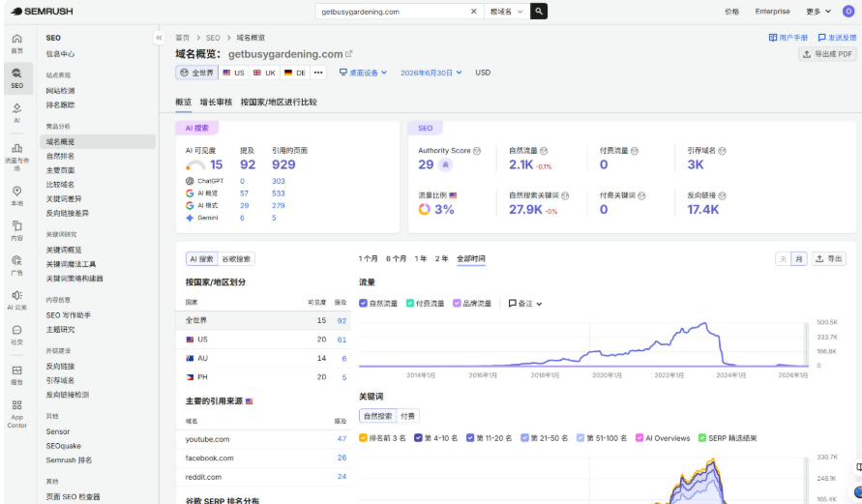Open the Local sidebar icon

click(17, 195)
